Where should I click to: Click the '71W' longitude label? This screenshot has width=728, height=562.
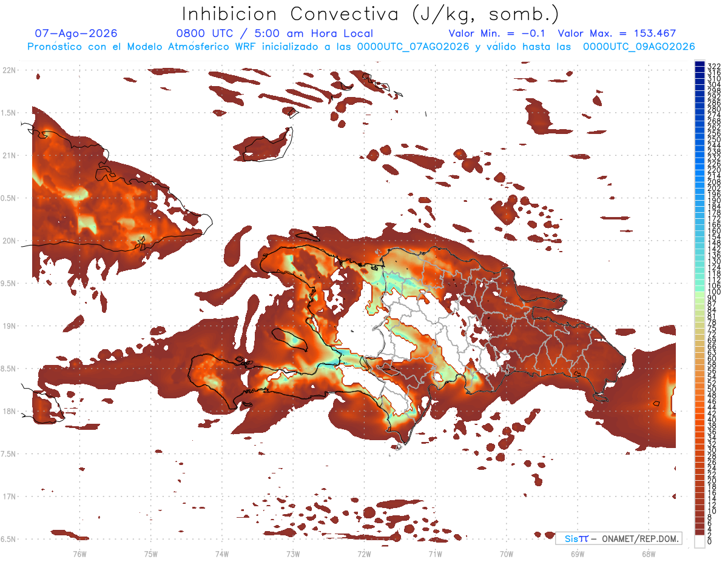coord(435,554)
